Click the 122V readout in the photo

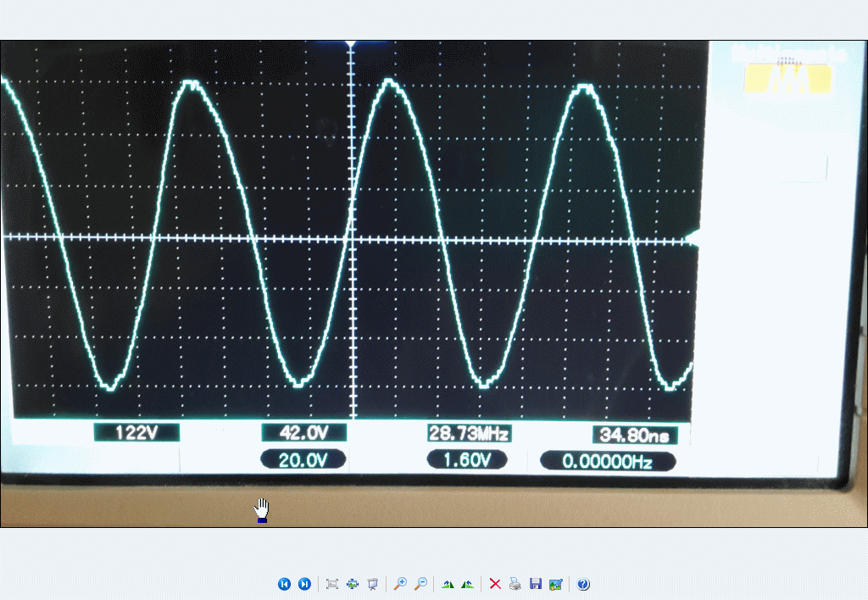pos(136,433)
